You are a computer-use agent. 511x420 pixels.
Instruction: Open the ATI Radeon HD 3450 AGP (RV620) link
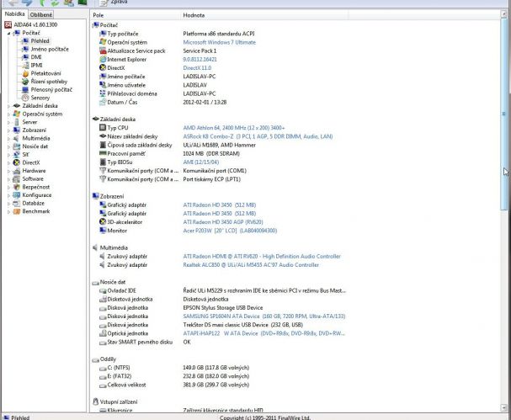click(223, 222)
